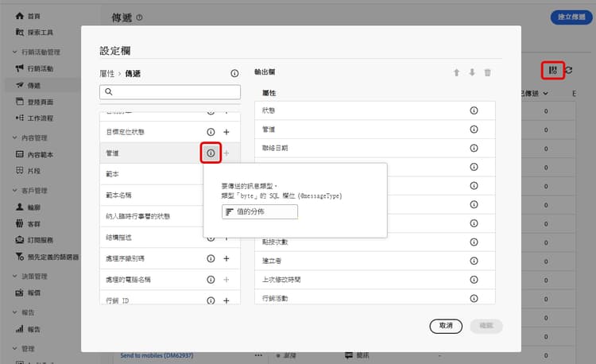
Task: Collapse 決策管理 sidebar section
Action: pos(15,277)
